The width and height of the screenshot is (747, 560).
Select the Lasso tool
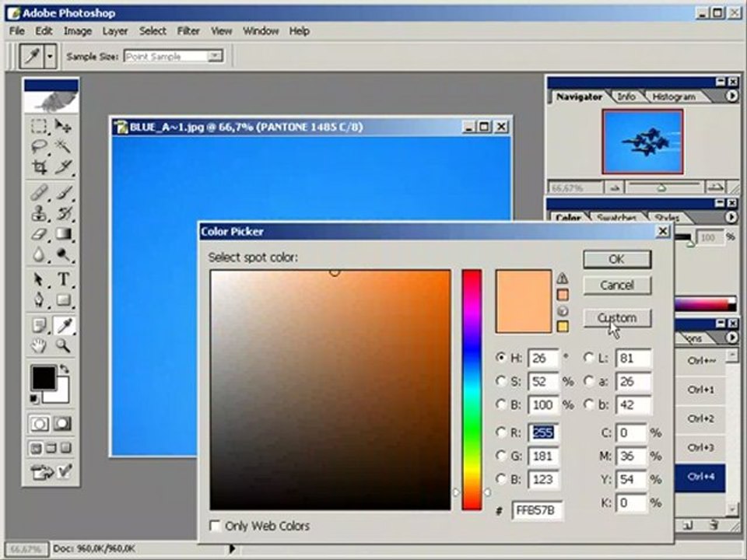tap(39, 146)
